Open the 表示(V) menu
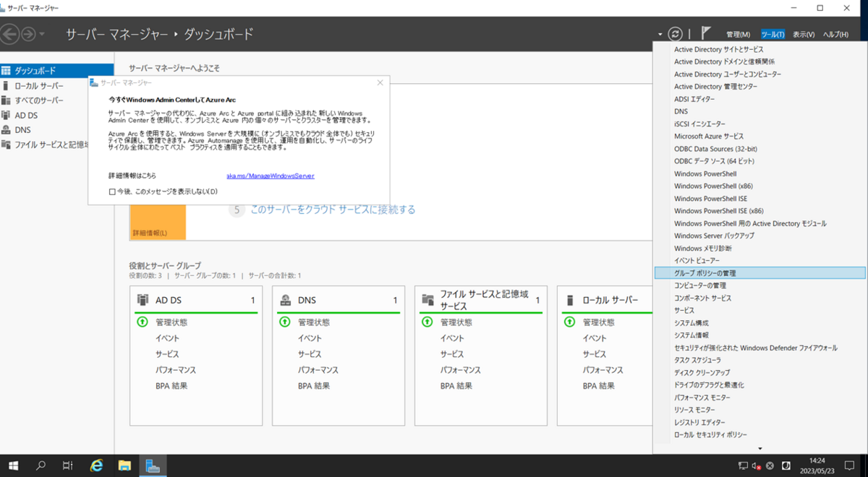Image resolution: width=868 pixels, height=477 pixels. (803, 35)
